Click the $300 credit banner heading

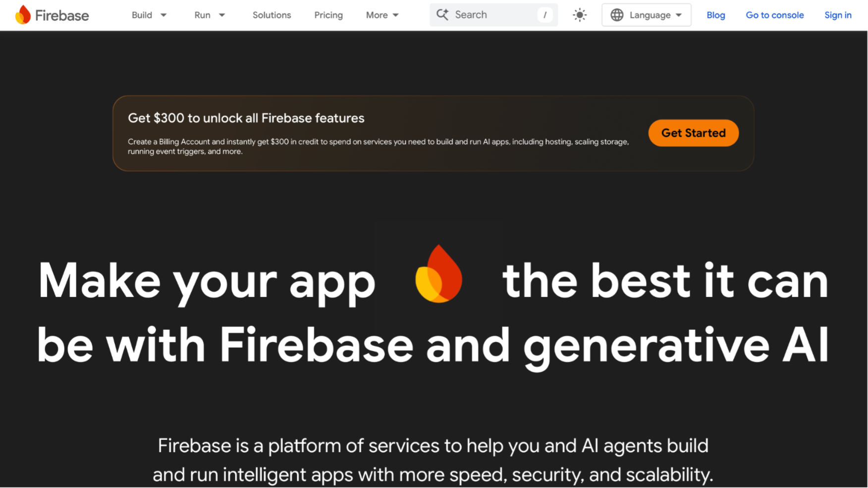[246, 118]
